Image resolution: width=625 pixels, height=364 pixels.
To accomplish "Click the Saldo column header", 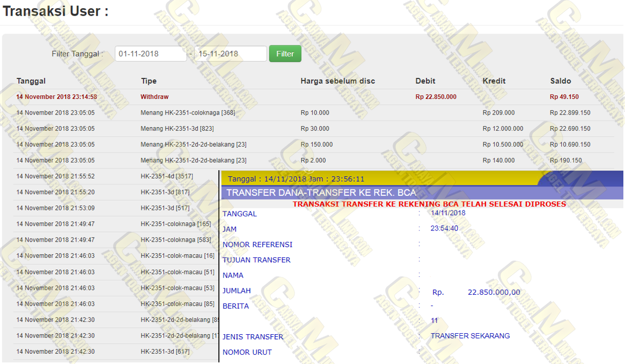I will pyautogui.click(x=560, y=81).
